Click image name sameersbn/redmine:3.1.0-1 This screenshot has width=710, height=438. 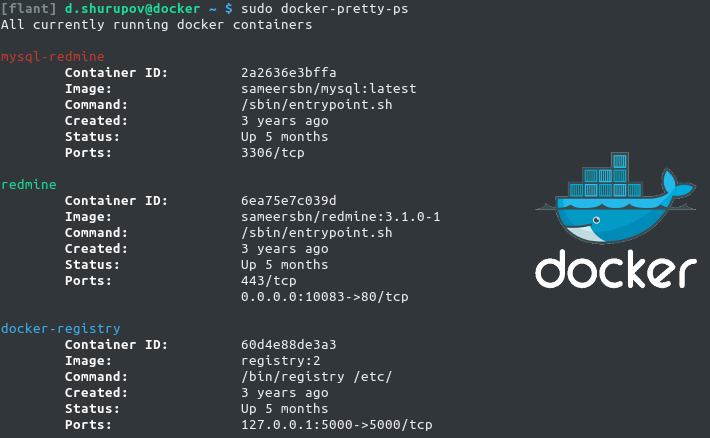(x=341, y=217)
